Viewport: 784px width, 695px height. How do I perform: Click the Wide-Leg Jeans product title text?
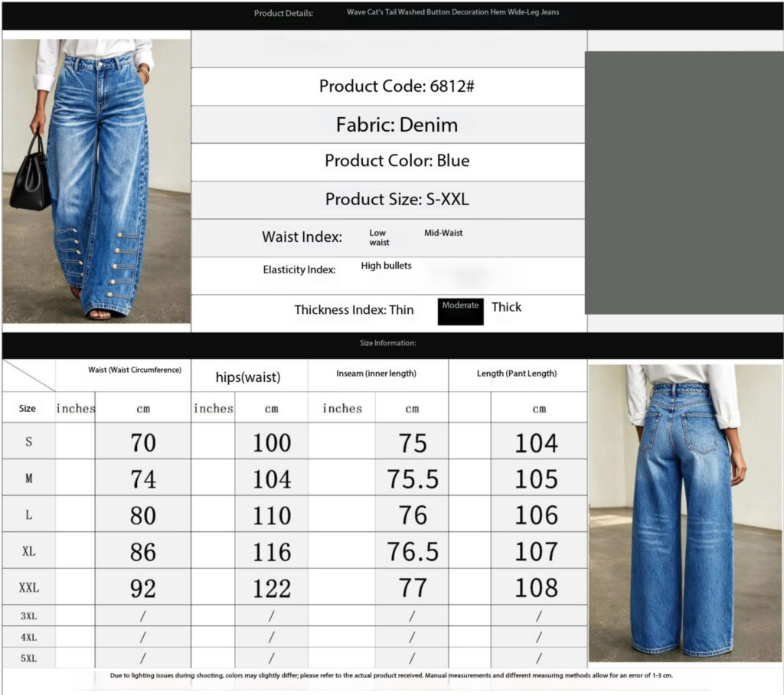[x=453, y=12]
